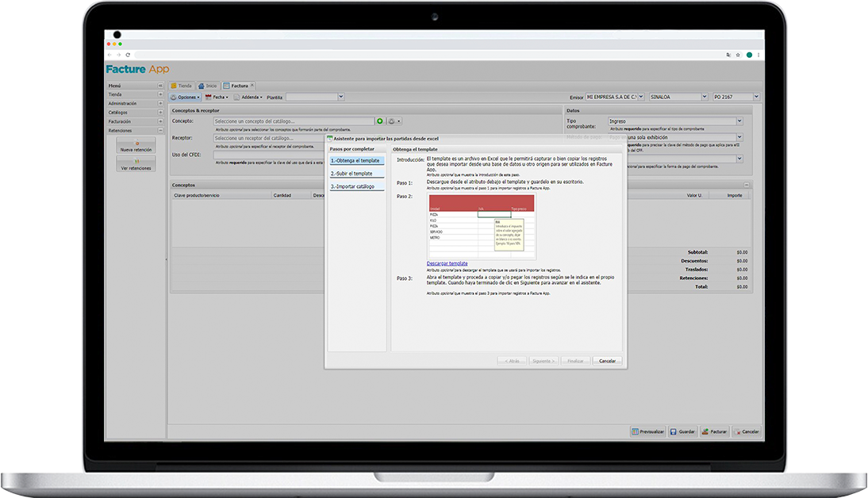This screenshot has height=498, width=868.
Task: Open the SINALOA dropdown
Action: click(704, 97)
